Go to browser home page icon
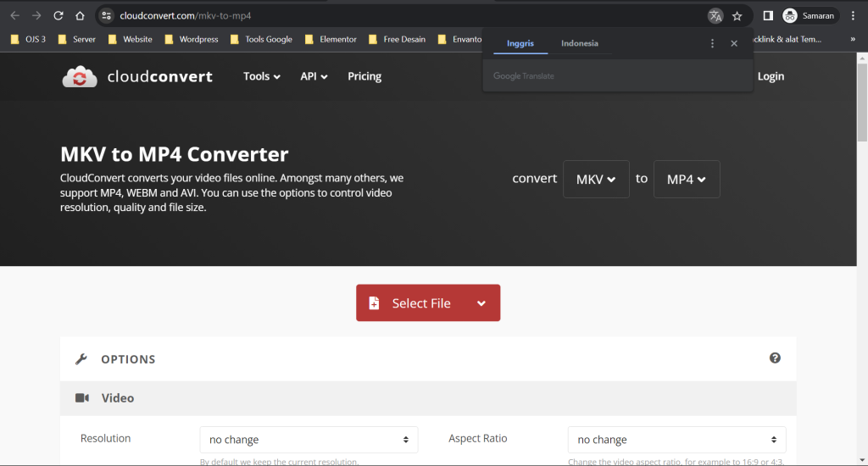868x466 pixels. click(80, 16)
